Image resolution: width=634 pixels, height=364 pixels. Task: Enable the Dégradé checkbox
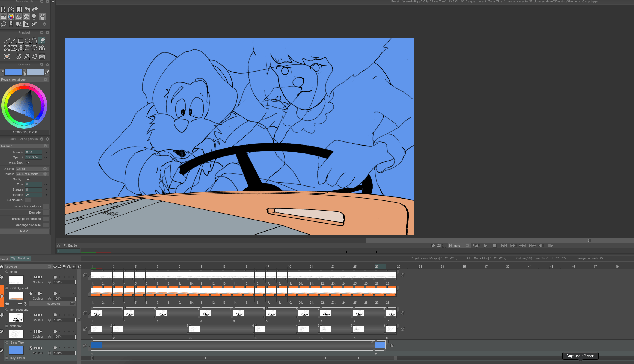point(46,213)
